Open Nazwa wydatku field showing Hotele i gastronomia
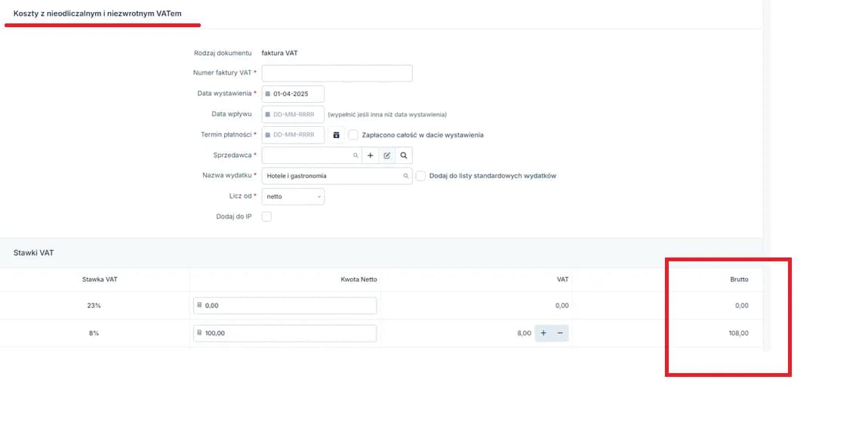The image size is (868, 435). tap(332, 176)
